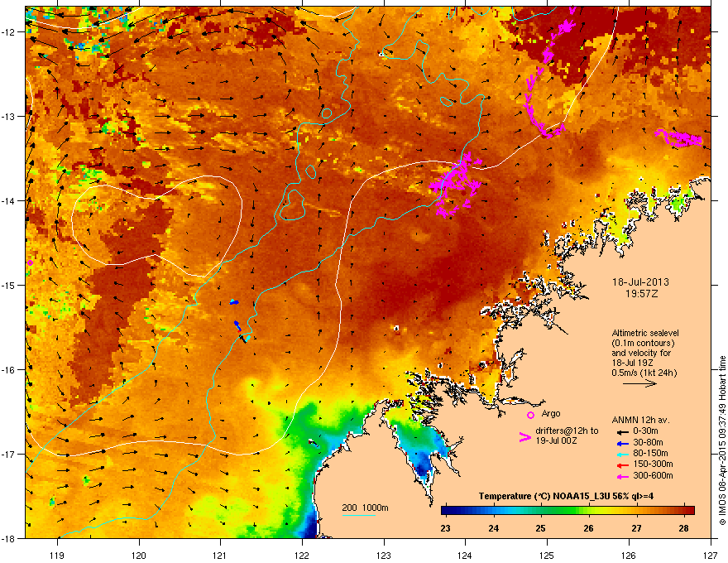Select the blue mooring arrow near 121.2E, 15.2S
Image resolution: width=728 pixels, height=563 pixels.
pyautogui.click(x=234, y=302)
